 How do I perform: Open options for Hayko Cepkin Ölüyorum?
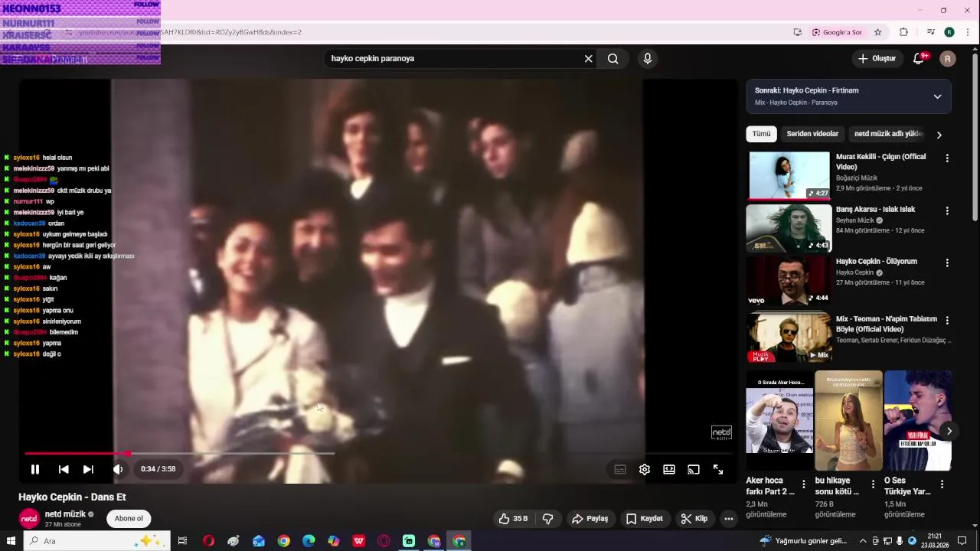(x=947, y=262)
